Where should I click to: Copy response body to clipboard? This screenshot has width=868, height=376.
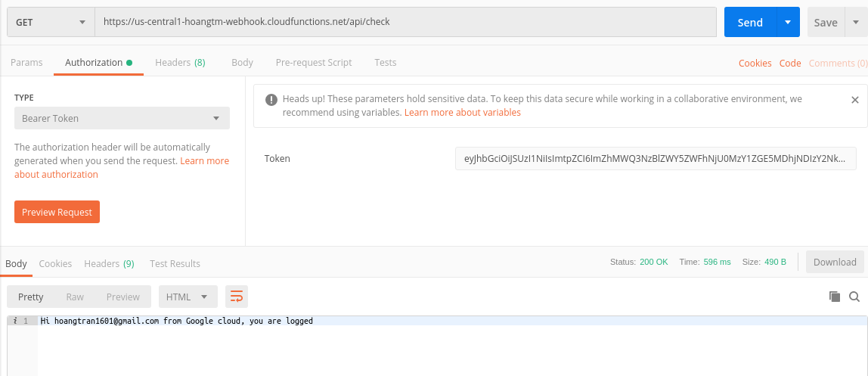tap(835, 297)
